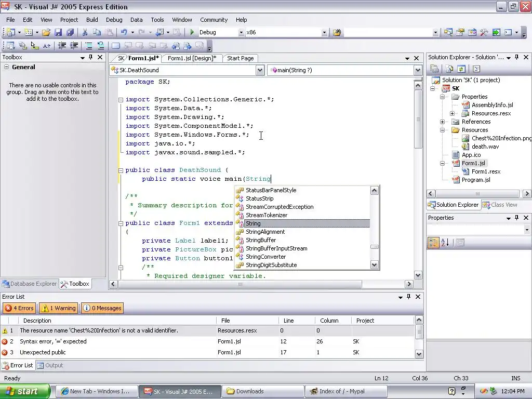This screenshot has height=399, width=532.
Task: Click the code editor's vertical scrollbar thumb
Action: (418, 119)
